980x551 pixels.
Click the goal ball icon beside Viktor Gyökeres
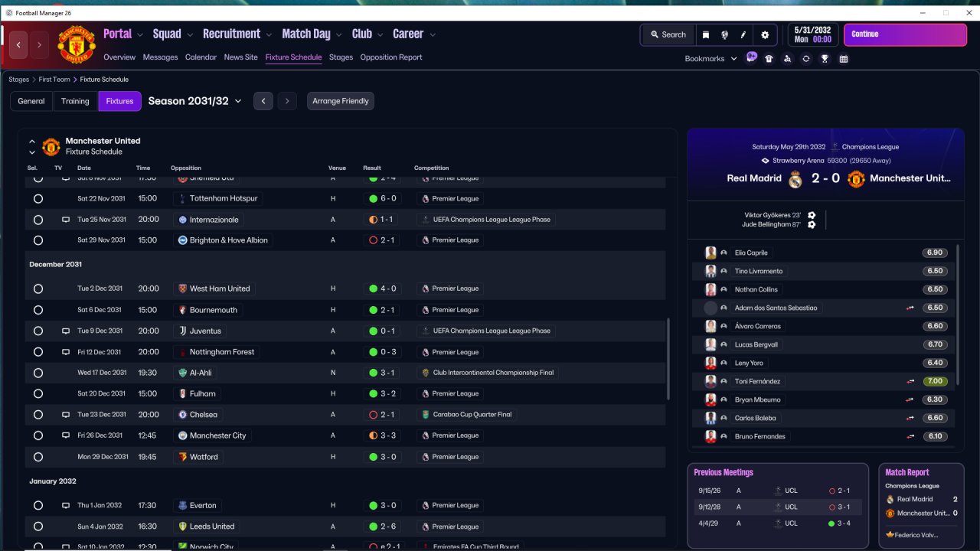812,215
